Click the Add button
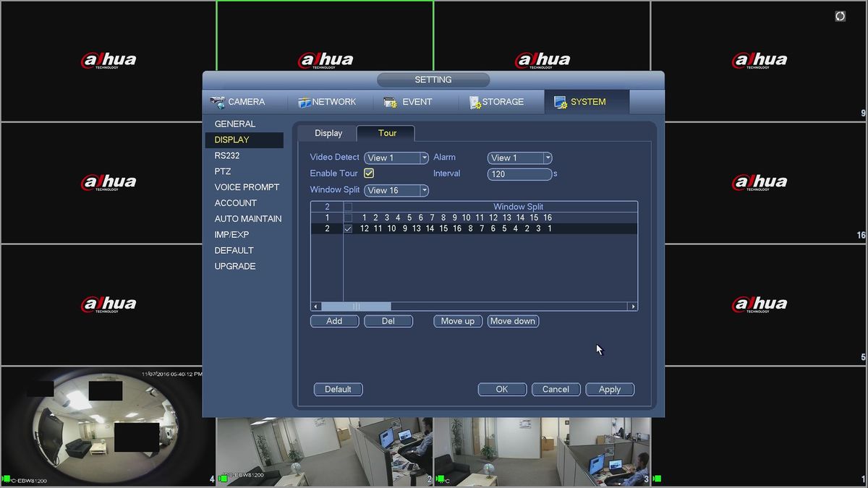 coord(334,321)
